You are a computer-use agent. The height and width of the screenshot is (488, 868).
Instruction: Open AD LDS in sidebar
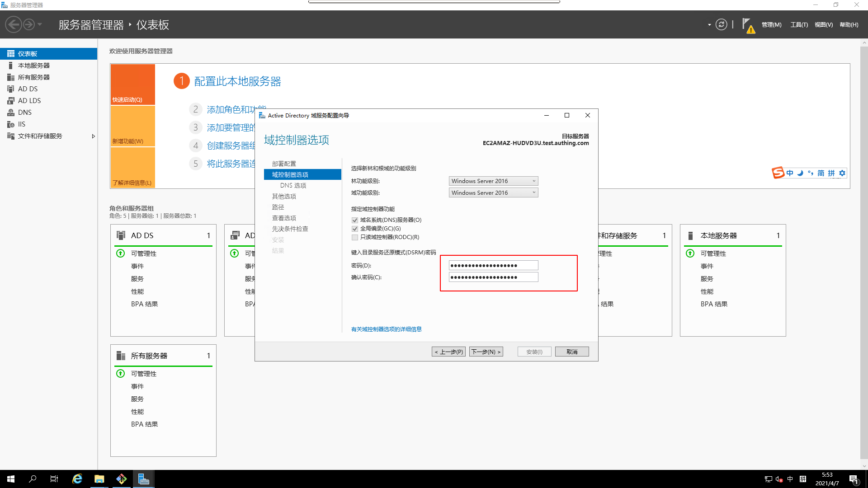coord(29,101)
